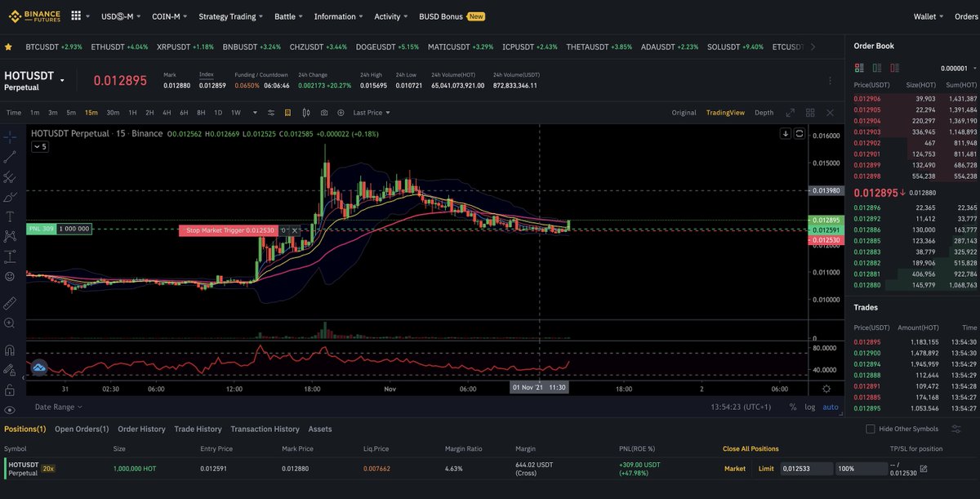Select the brush drawing tool

point(10,197)
